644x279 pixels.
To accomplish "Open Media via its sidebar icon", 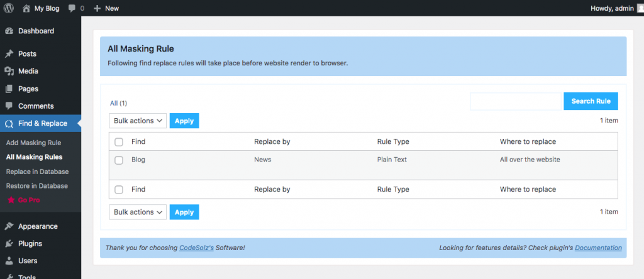I will point(9,72).
